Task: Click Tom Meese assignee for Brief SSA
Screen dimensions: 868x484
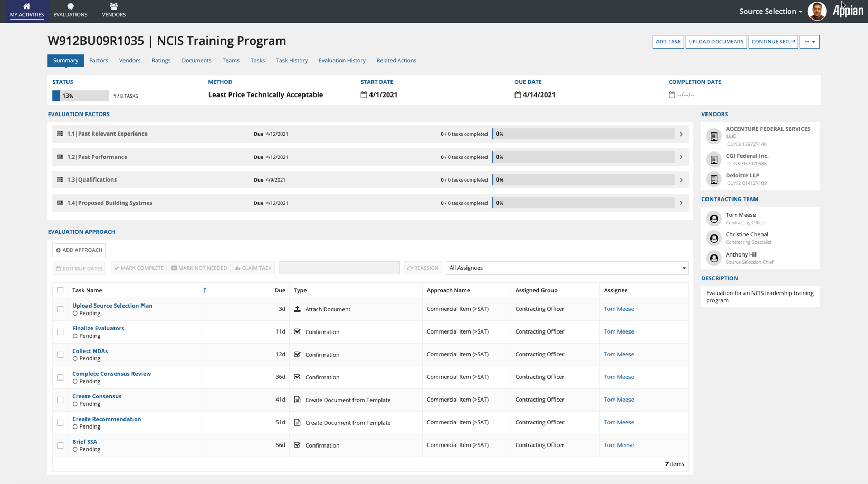Action: (619, 445)
